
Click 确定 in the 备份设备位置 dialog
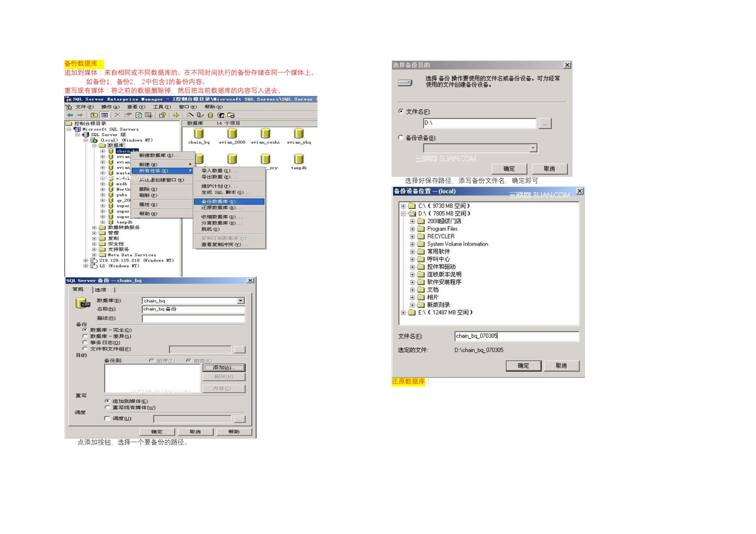[x=524, y=366]
